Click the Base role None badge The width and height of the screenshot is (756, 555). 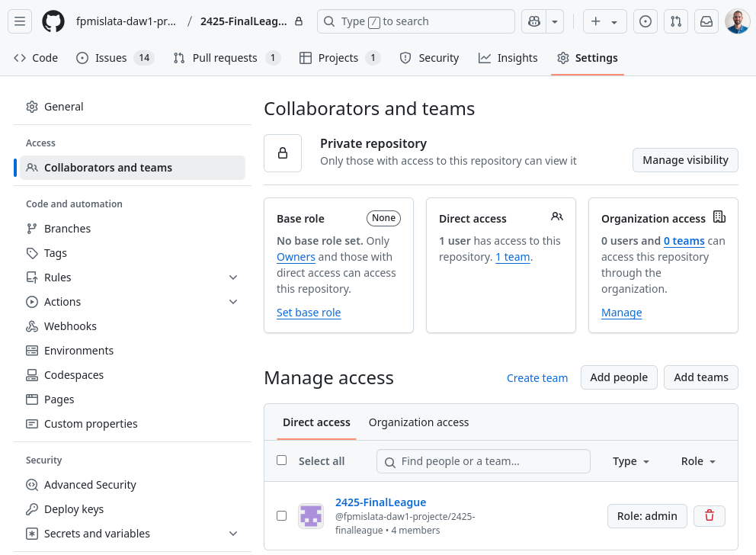(383, 218)
